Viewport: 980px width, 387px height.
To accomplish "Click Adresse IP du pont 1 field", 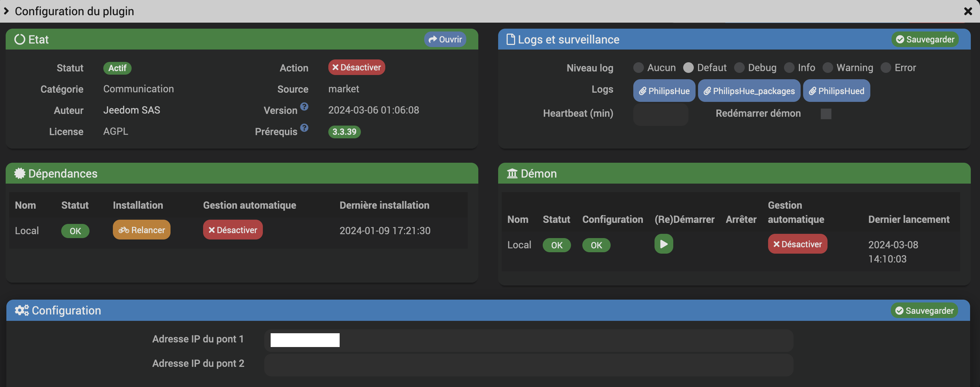I will point(529,341).
